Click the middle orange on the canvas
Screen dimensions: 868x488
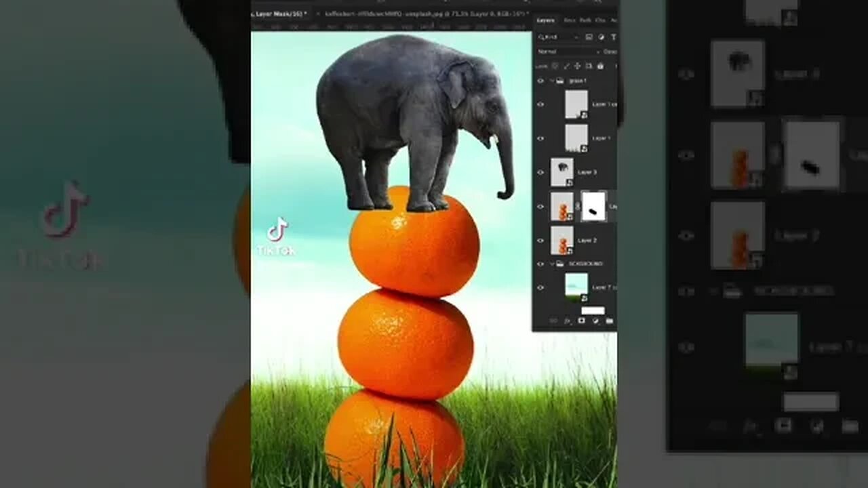406,344
